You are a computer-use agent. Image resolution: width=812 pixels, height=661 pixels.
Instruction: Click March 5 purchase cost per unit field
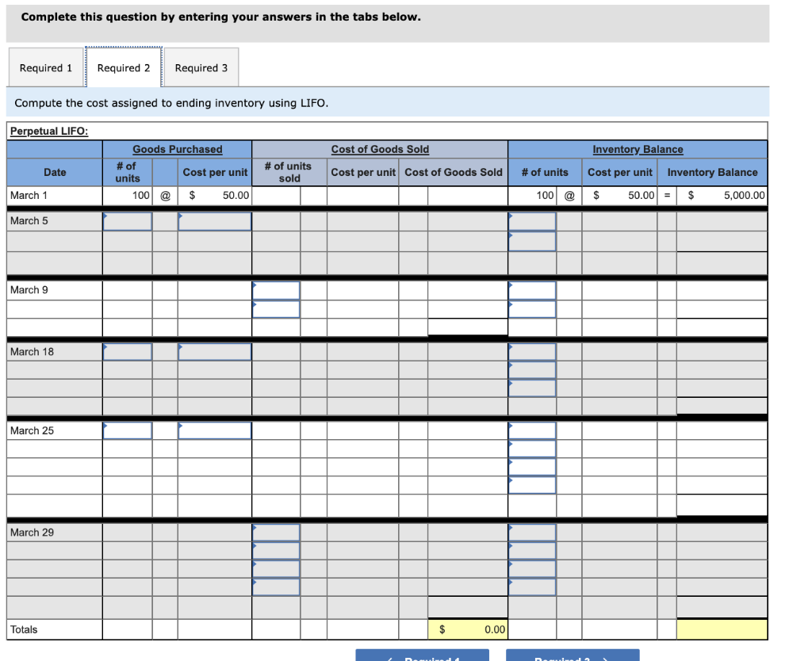(x=215, y=222)
